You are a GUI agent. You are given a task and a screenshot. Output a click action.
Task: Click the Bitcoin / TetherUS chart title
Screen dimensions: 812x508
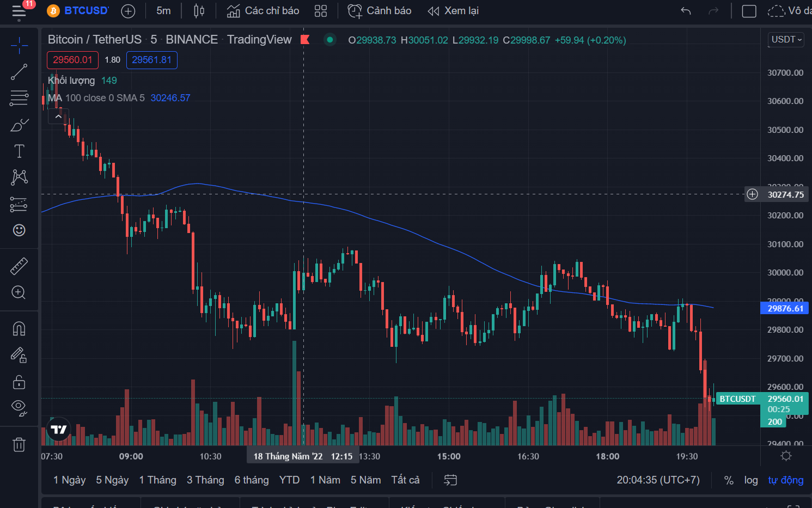point(95,39)
